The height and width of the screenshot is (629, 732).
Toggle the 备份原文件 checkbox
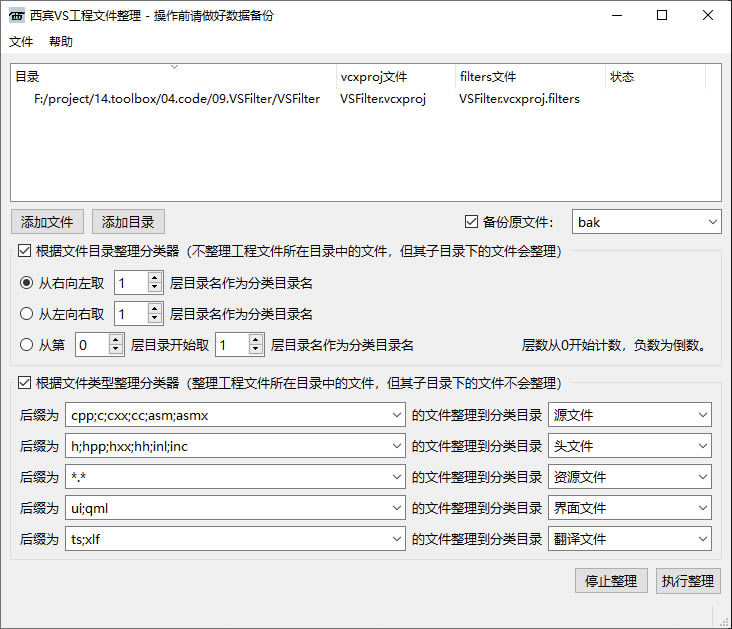[x=472, y=222]
